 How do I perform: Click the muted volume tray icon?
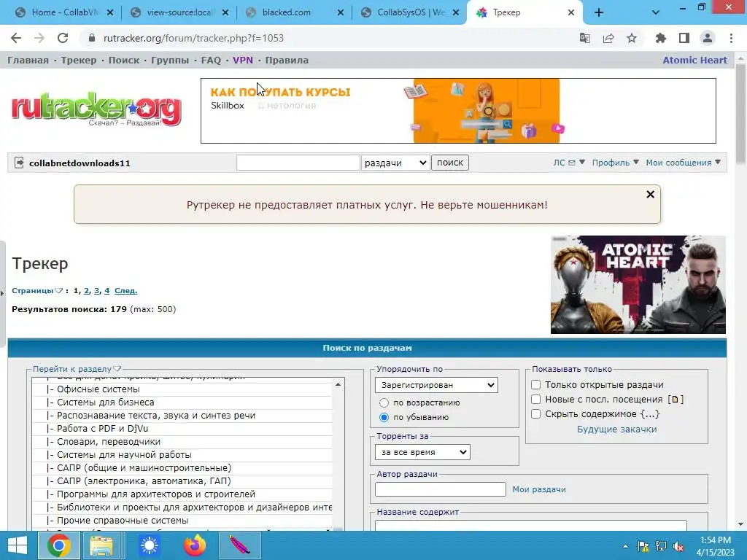(678, 547)
